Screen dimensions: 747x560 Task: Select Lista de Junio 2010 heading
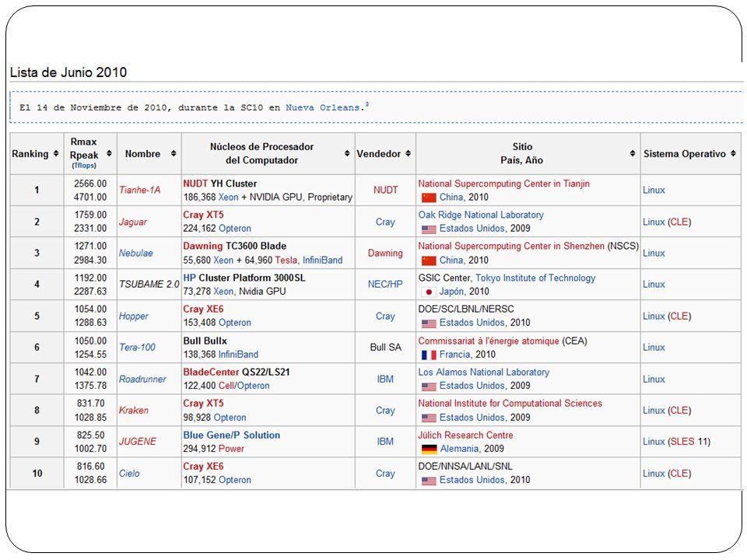68,72
